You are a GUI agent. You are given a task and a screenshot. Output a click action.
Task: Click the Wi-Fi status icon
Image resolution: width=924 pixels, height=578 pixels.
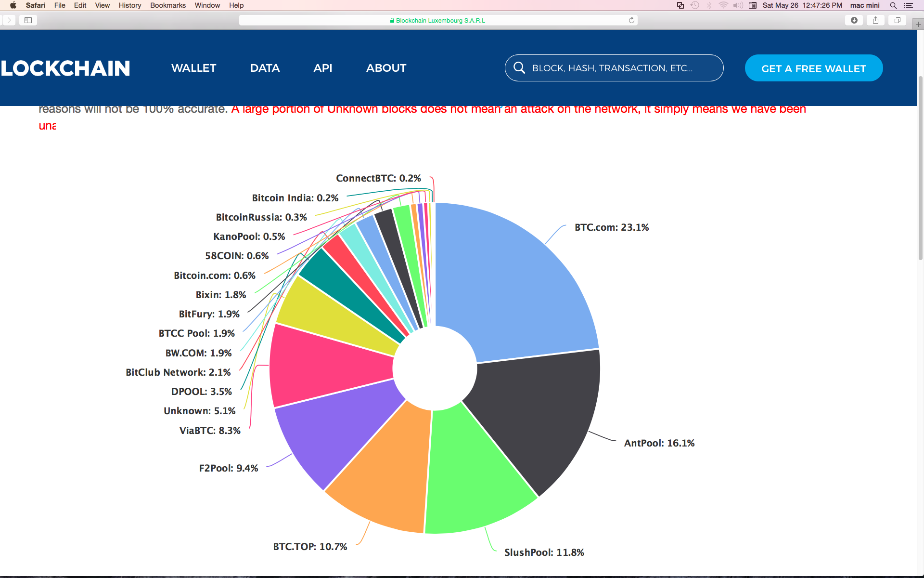[723, 5]
